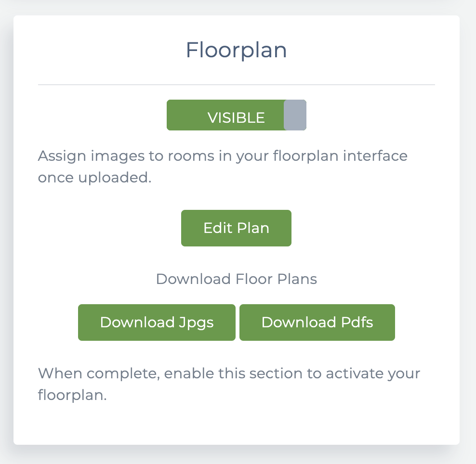Click the gray knob on the visibility switch
The height and width of the screenshot is (464, 476).
coord(295,115)
